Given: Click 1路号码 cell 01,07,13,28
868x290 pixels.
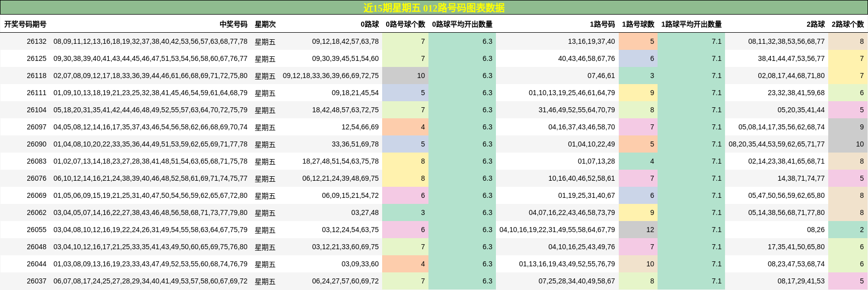Looking at the screenshot, I should click(x=596, y=161).
